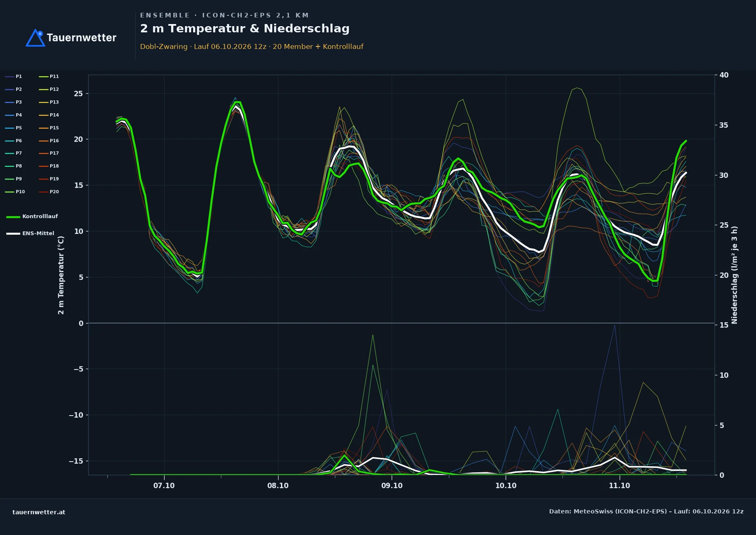Click the P19 legend entry
The image size is (756, 535).
[49, 179]
